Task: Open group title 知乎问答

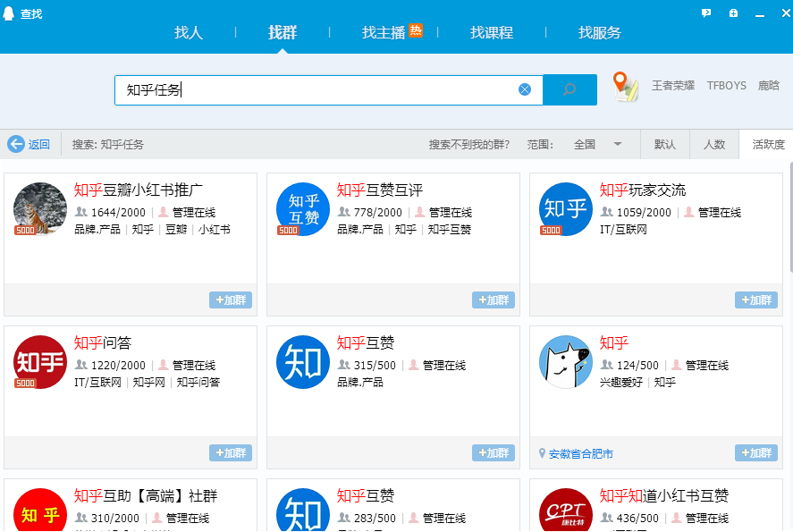Action: [103, 342]
